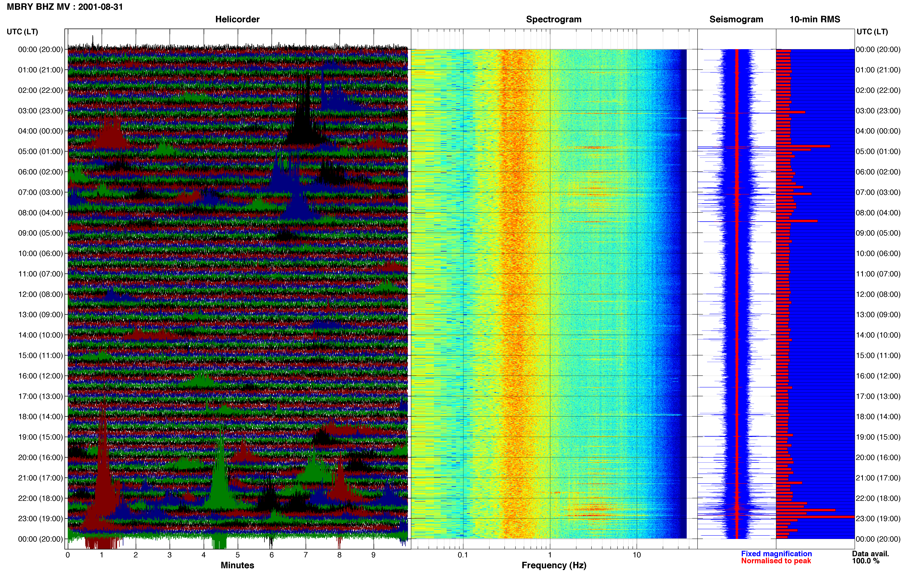Click 07:00 (03:00) on the helicorder time axis
The height and width of the screenshot is (578, 924).
tap(41, 192)
